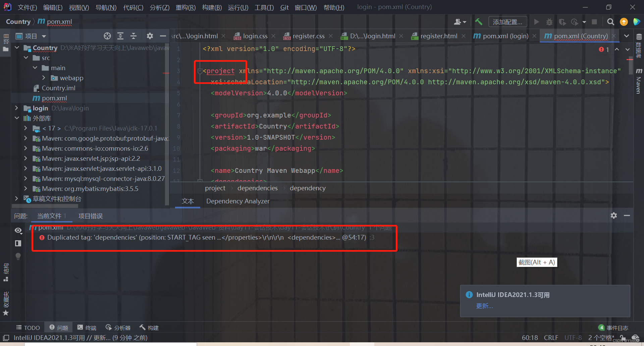Go to next highlighted error down arrow
The image size is (644, 346).
coord(627,49)
